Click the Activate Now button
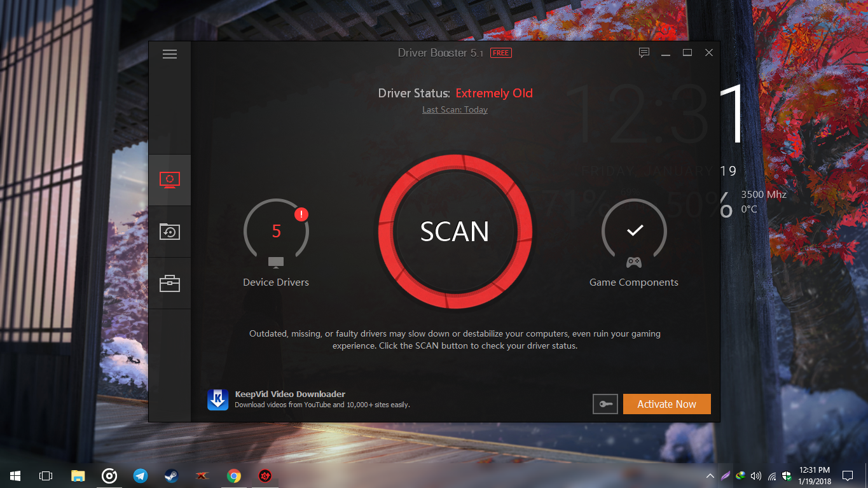 (x=667, y=404)
